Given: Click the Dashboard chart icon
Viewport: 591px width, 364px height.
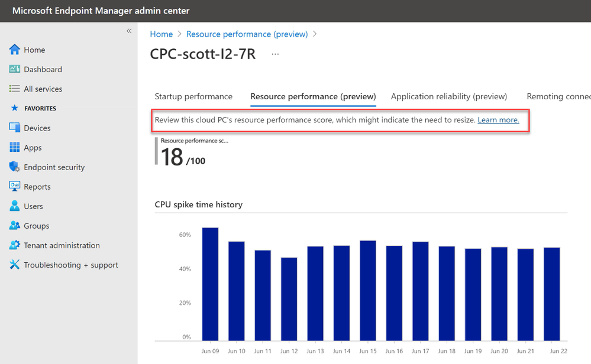Looking at the screenshot, I should (15, 69).
